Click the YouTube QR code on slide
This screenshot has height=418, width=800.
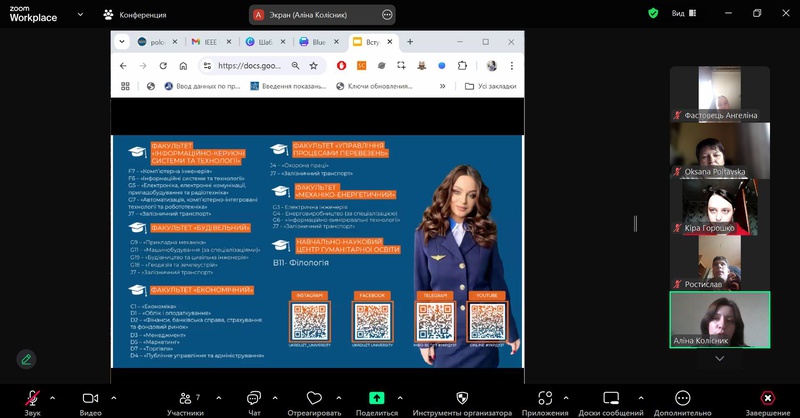pos(487,322)
